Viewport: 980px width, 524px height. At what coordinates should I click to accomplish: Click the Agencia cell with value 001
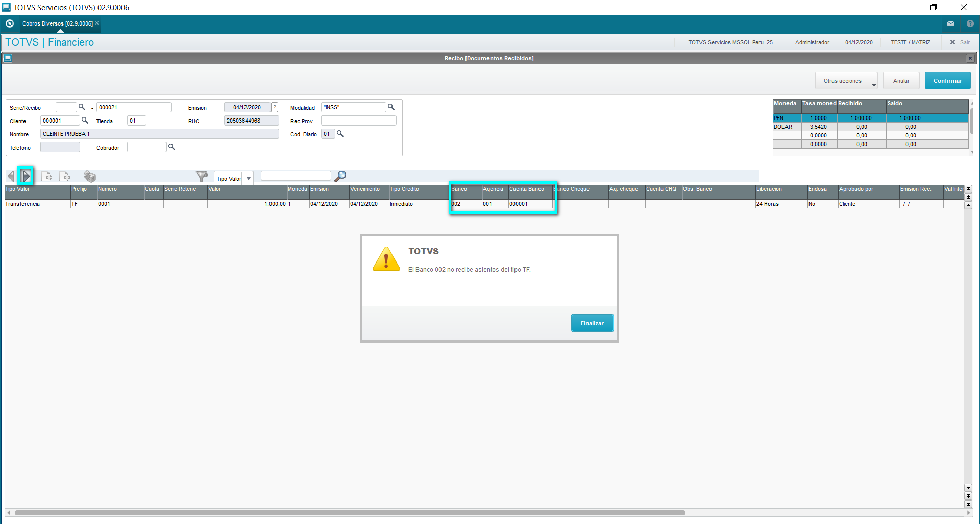(x=495, y=204)
